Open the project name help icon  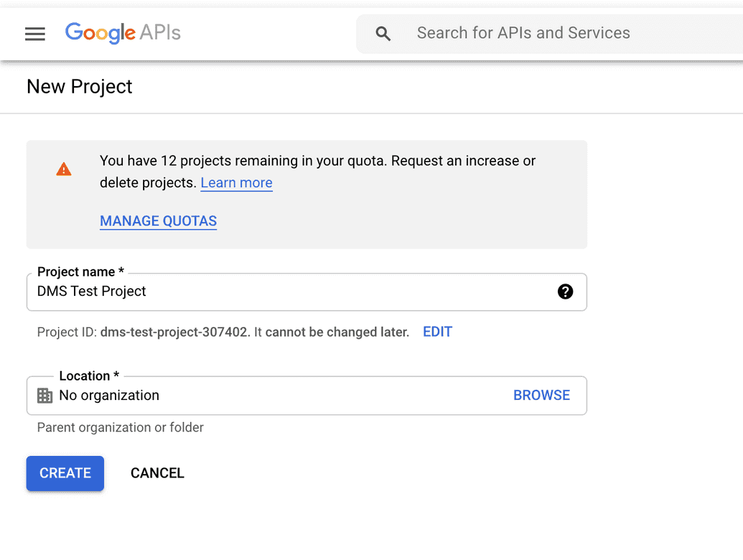[x=565, y=291]
